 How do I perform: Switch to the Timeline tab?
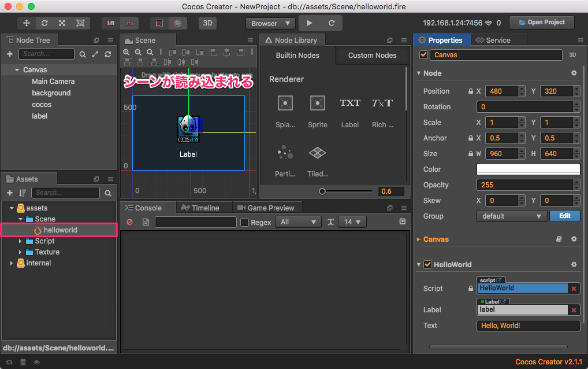(x=200, y=208)
